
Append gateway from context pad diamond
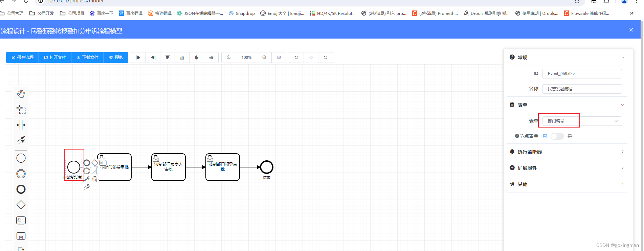95,163
